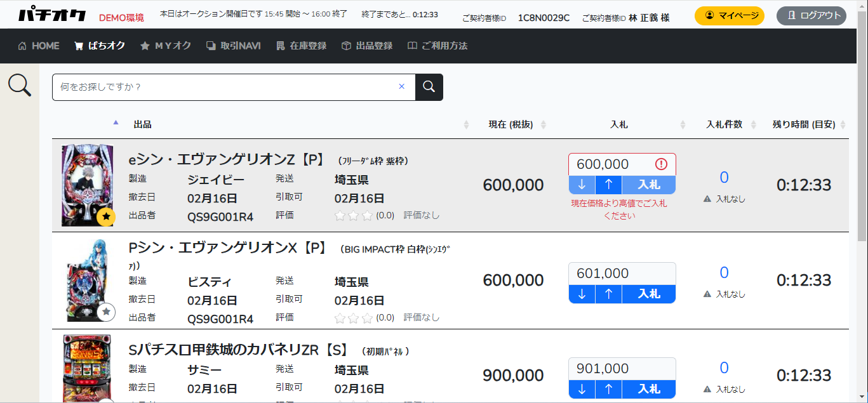The image size is (868, 403).
Task: Click 現在価格より高値でご入札ください error message
Action: pyautogui.click(x=619, y=209)
